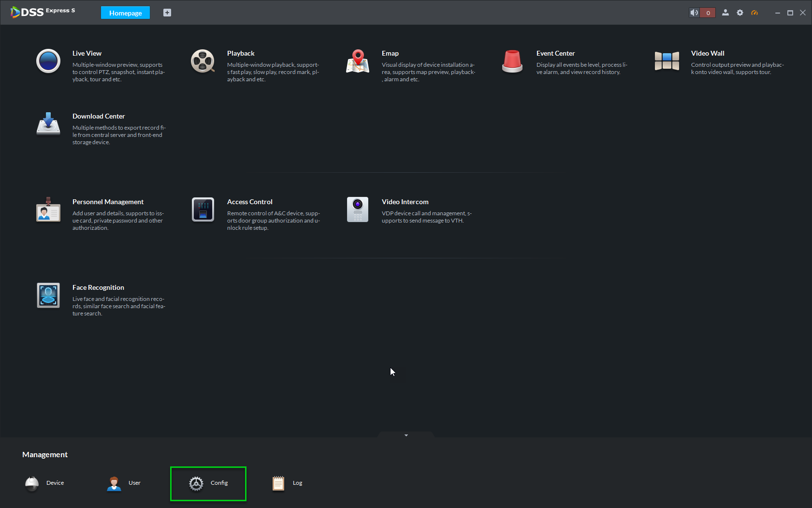Open the Face Recognition scan icon

coord(48,295)
